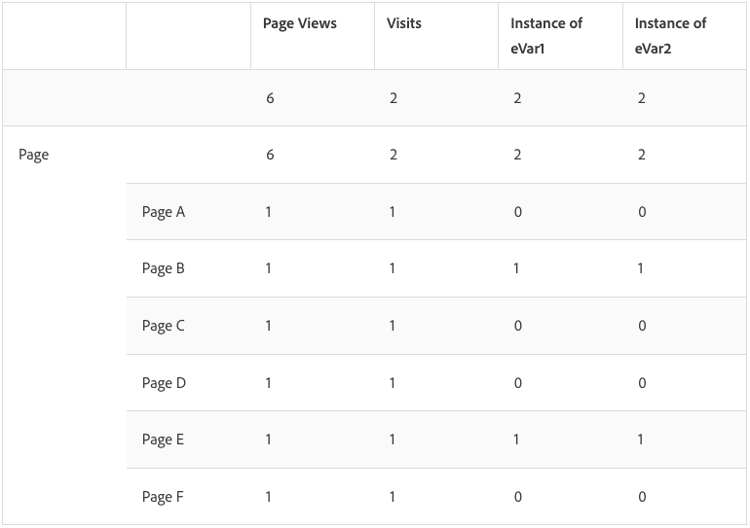Click Page D's Instance of eVar1 cell
Screen dimensions: 750x528
click(x=517, y=383)
